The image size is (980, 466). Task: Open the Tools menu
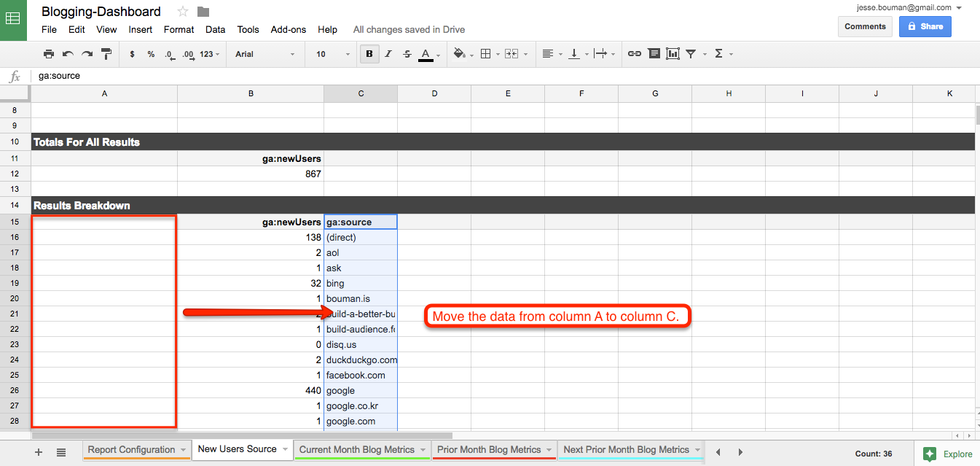[x=248, y=29]
